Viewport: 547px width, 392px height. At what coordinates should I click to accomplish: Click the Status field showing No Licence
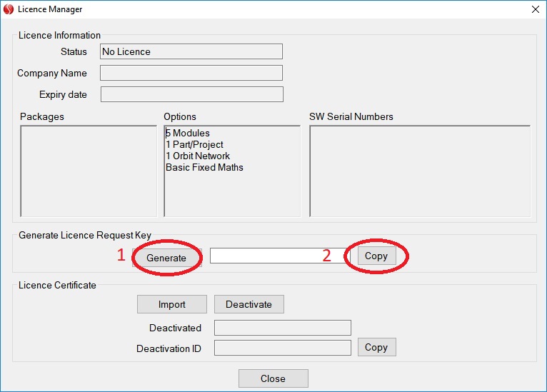pos(191,51)
